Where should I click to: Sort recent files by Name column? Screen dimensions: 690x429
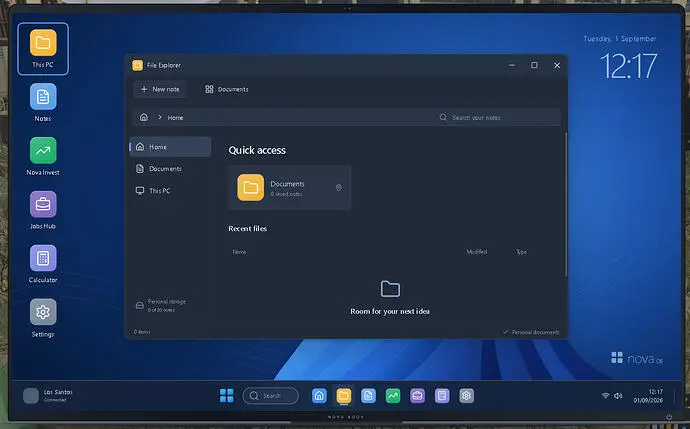[239, 252]
